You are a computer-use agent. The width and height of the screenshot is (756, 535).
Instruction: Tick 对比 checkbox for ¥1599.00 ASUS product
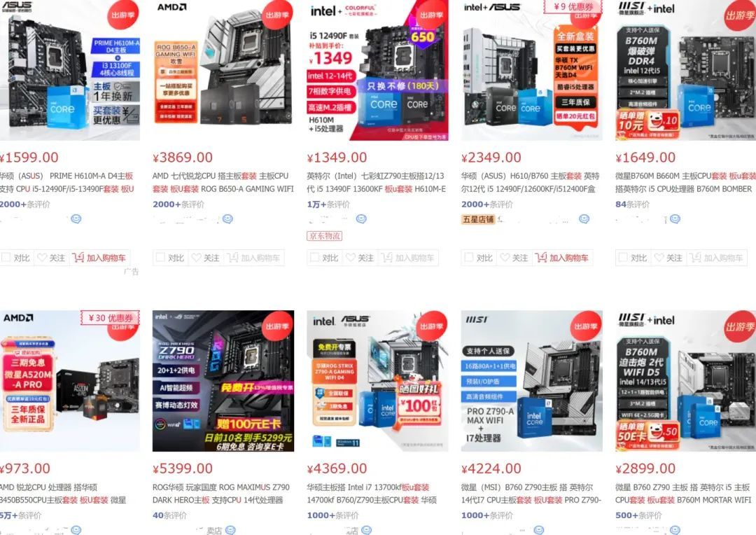click(6, 258)
